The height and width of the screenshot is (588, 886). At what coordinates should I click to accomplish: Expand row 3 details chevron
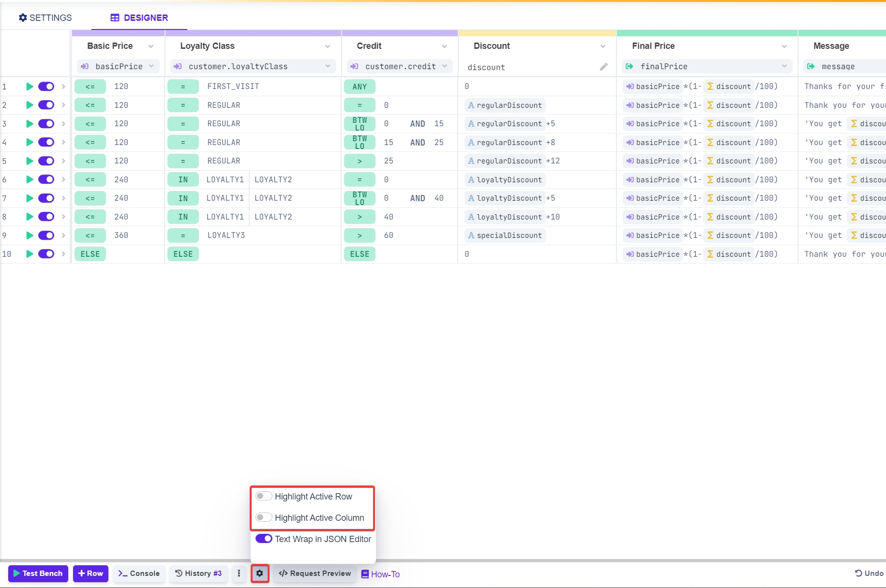click(63, 124)
